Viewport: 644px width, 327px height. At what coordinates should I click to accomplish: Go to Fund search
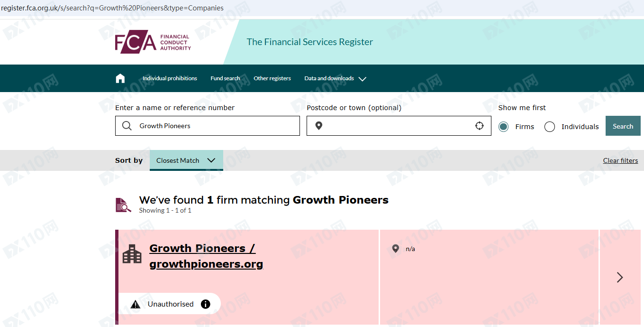(225, 78)
